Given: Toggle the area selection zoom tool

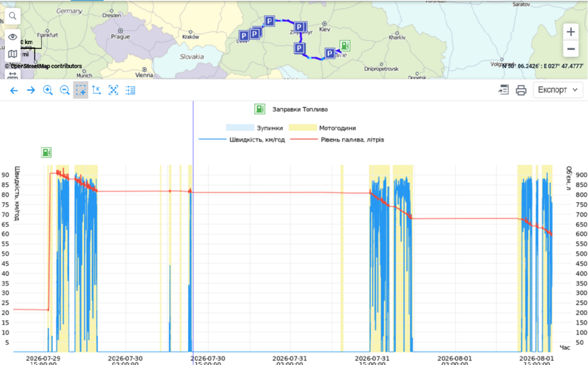Looking at the screenshot, I should coord(80,90).
